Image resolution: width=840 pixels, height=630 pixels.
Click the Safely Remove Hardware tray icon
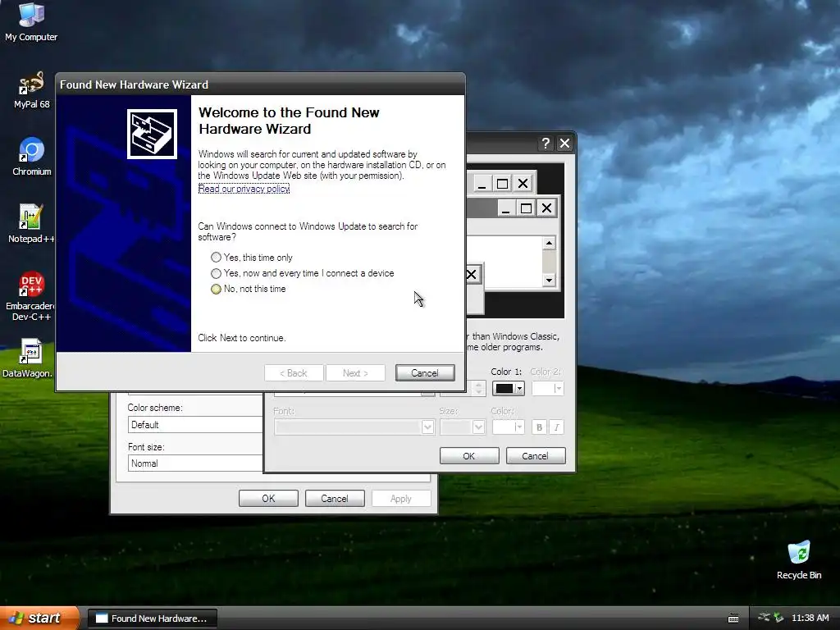coord(778,618)
